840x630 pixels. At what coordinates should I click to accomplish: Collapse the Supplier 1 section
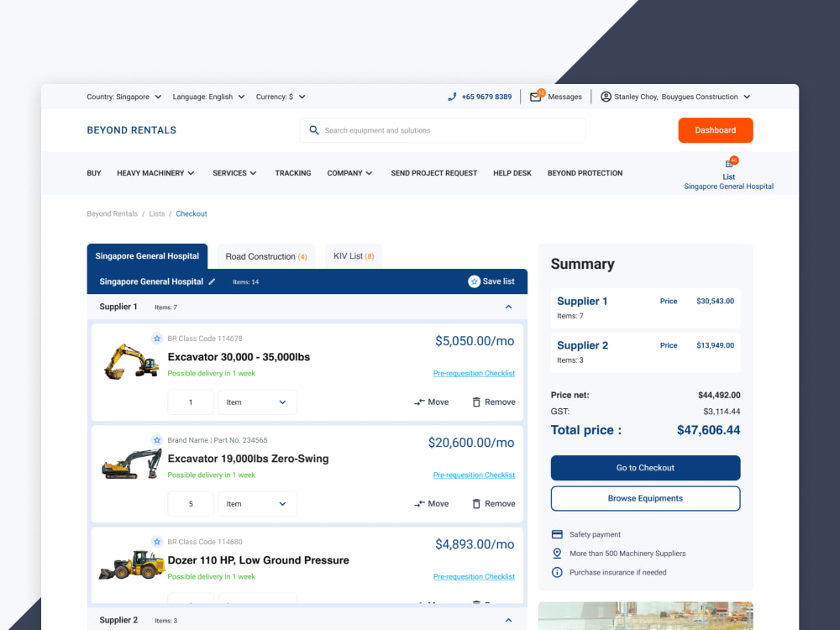click(508, 307)
